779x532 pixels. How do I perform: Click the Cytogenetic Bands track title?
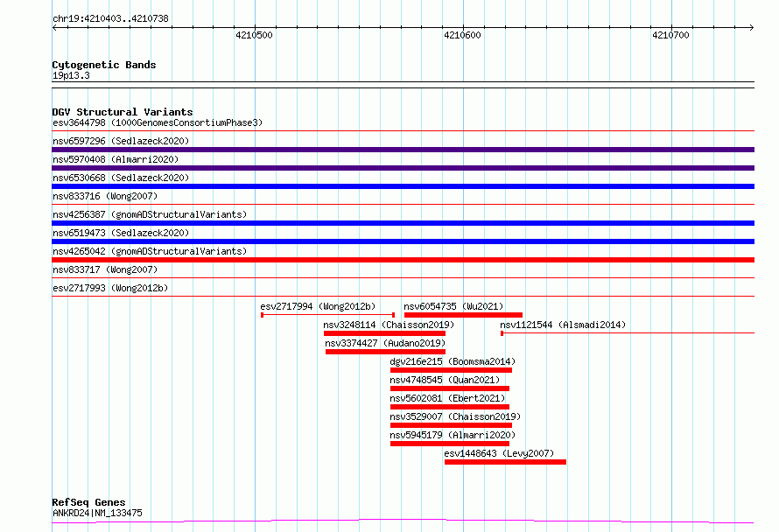pyautogui.click(x=104, y=65)
